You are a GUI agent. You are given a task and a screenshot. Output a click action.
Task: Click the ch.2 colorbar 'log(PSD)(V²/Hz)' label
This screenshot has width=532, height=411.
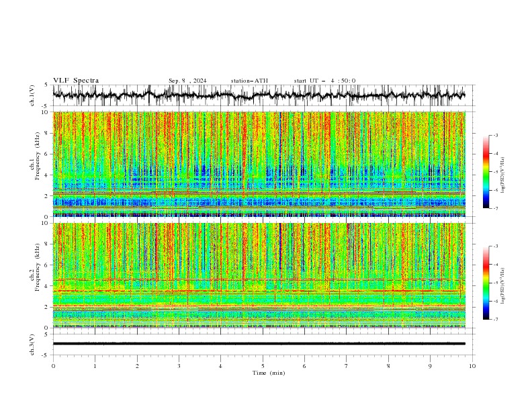(x=502, y=285)
